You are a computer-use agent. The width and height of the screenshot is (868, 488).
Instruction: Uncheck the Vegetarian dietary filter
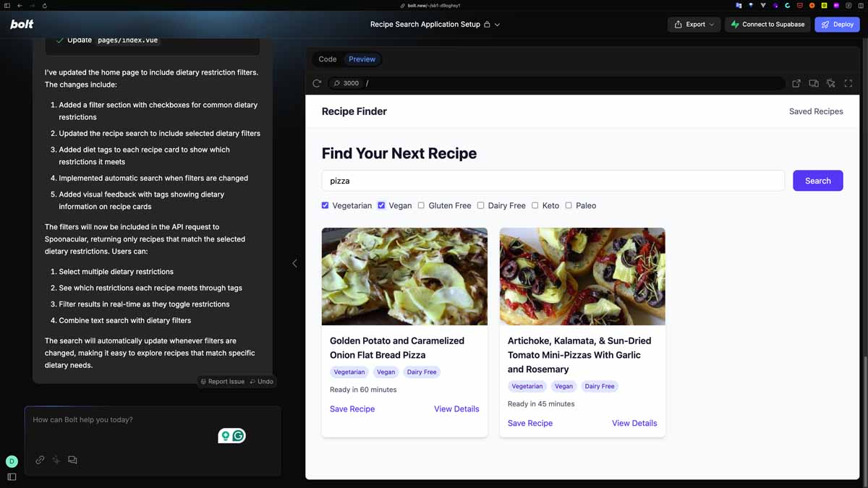pos(325,205)
